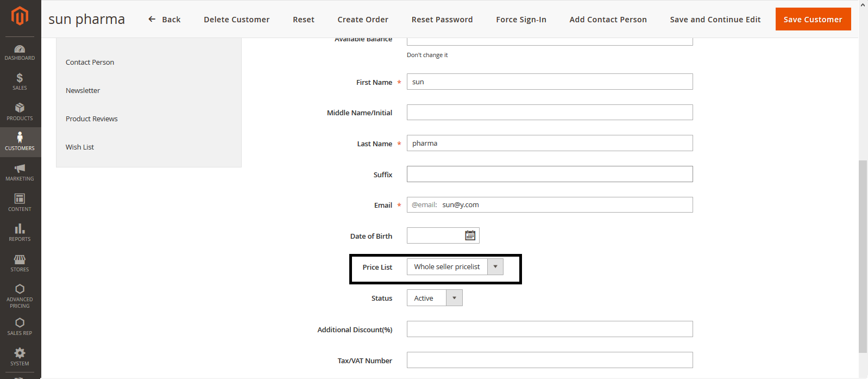The width and height of the screenshot is (868, 379).
Task: Click the 'sun pharma' page title
Action: tap(87, 19)
